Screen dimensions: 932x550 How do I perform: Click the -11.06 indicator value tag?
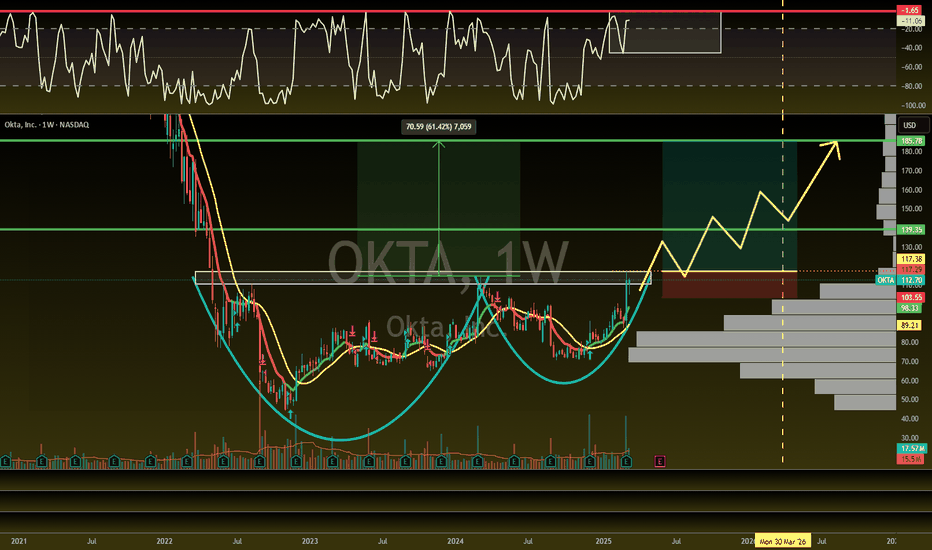(x=910, y=21)
